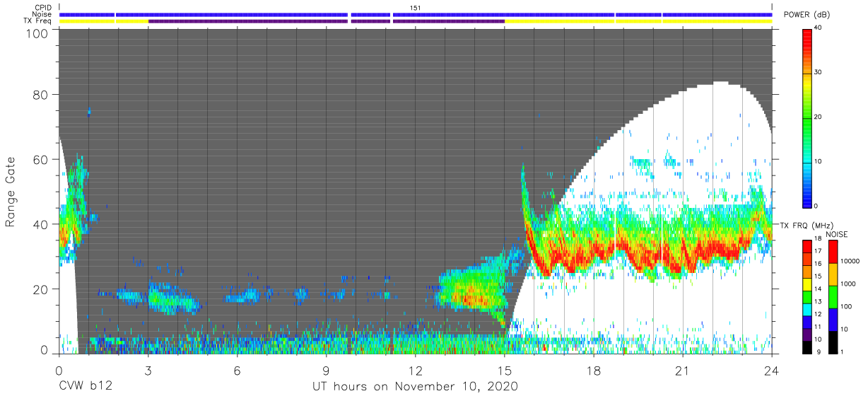This screenshot has width=868, height=401.
Task: Click the x-axis tick label '3'
Action: 148,371
